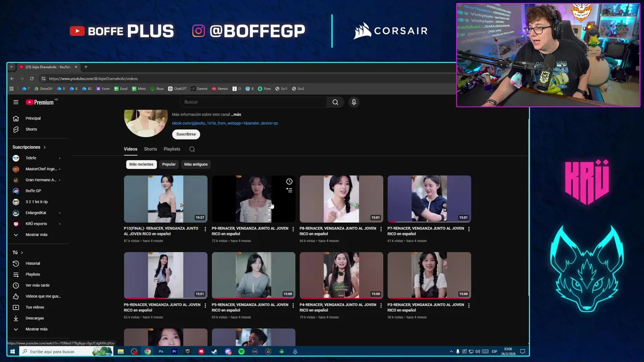Add P9 video to queue icon

[289, 190]
